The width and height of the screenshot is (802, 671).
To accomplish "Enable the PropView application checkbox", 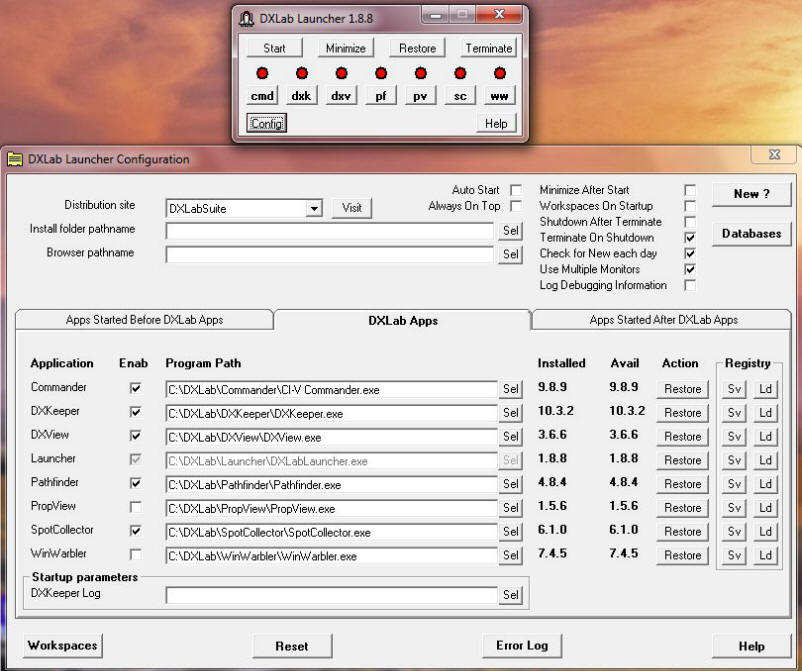I will click(136, 507).
